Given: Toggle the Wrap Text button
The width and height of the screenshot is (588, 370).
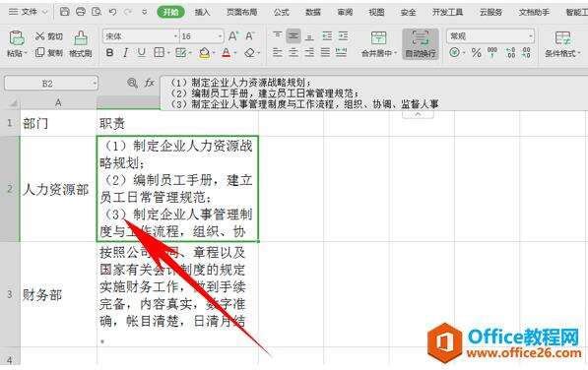Looking at the screenshot, I should 421,44.
